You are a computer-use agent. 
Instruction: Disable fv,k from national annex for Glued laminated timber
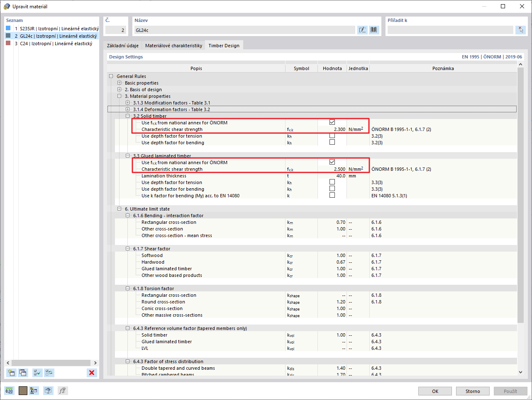pos(332,162)
